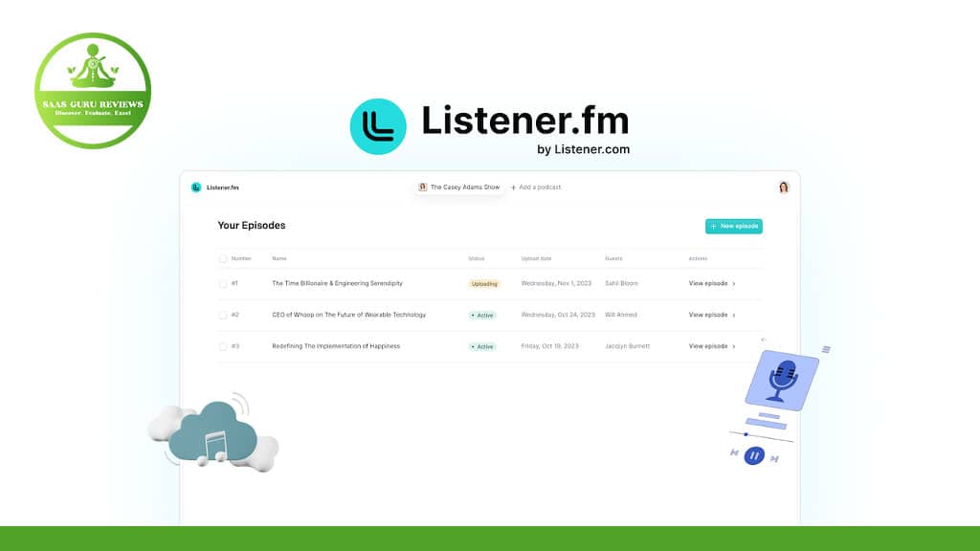This screenshot has height=551, width=980.
Task: Click date Wednesday, Nov 1, 2023
Action: point(556,283)
